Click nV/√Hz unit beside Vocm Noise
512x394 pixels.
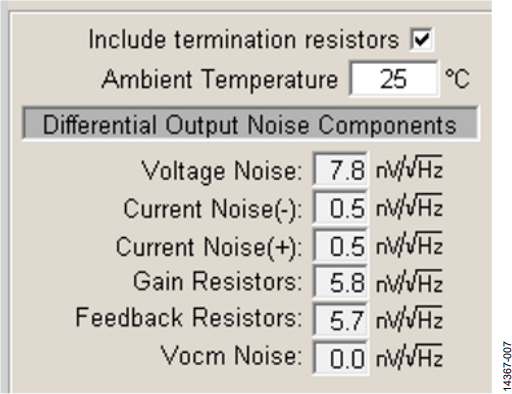coord(409,357)
